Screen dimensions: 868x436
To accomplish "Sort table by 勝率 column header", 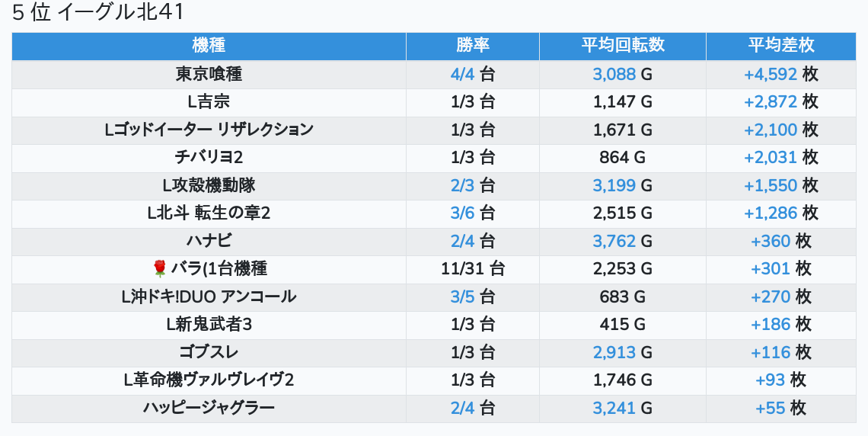I will [x=473, y=46].
